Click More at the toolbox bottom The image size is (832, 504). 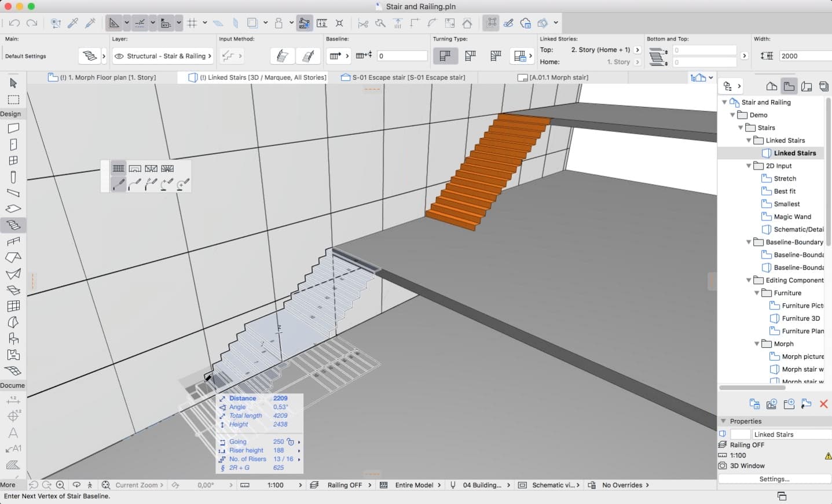pos(8,485)
